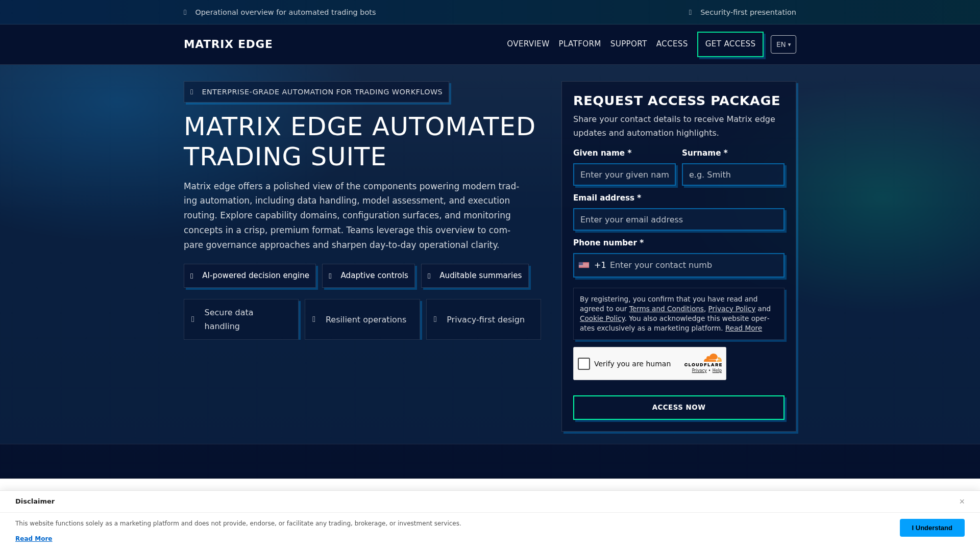Click the AI-powered decision engine badge
This screenshot has width=980, height=551.
[250, 275]
